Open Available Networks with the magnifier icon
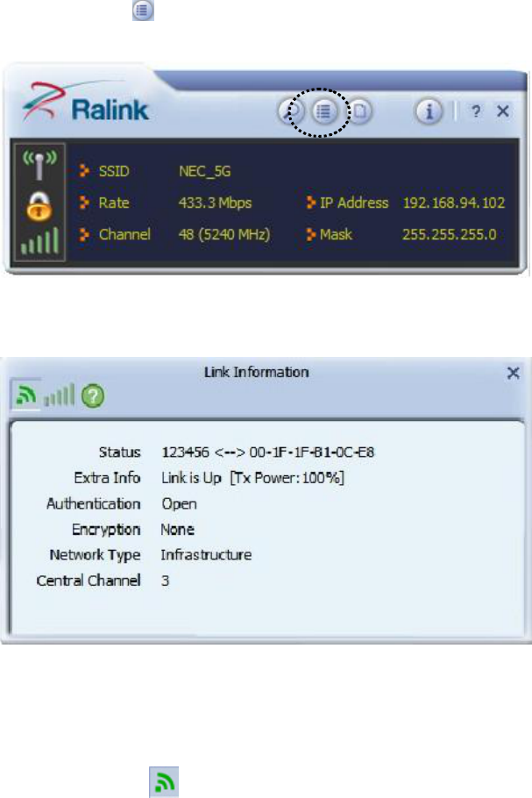 [x=291, y=111]
